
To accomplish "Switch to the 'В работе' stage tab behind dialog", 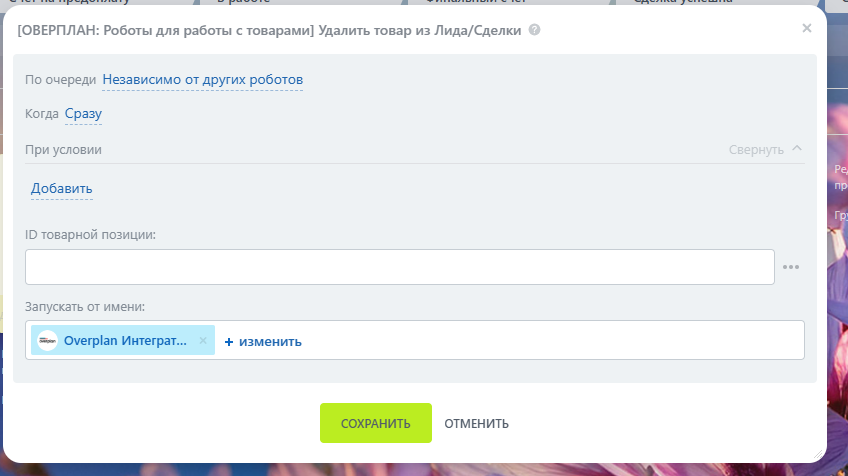I will point(243,2).
